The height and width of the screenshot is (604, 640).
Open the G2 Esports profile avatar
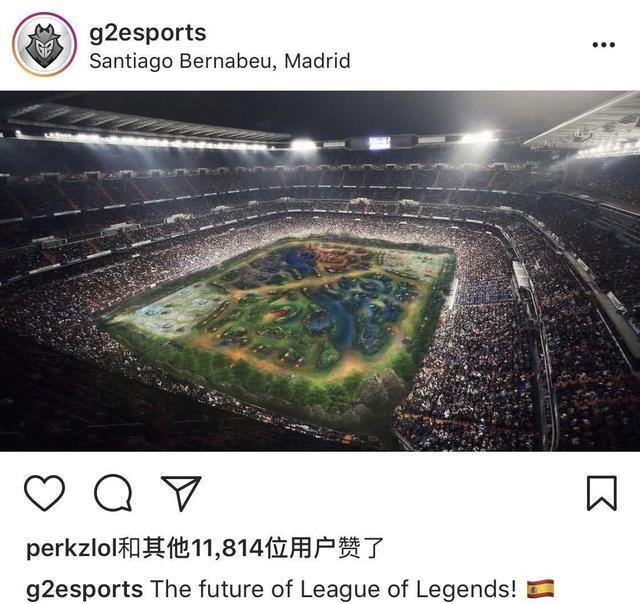(x=44, y=44)
